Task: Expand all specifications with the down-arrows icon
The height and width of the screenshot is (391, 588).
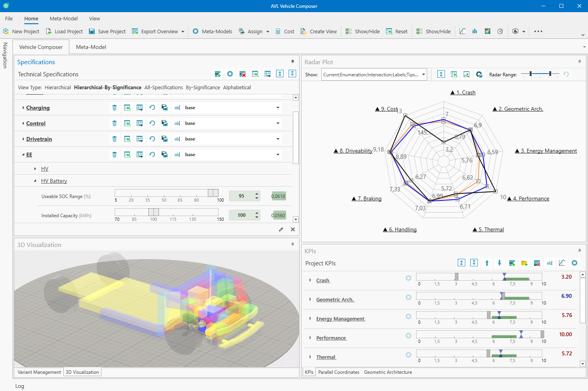Action: click(x=292, y=74)
